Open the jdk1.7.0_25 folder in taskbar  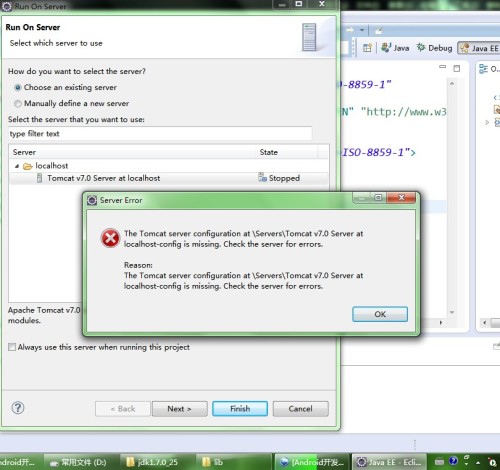[x=152, y=462]
